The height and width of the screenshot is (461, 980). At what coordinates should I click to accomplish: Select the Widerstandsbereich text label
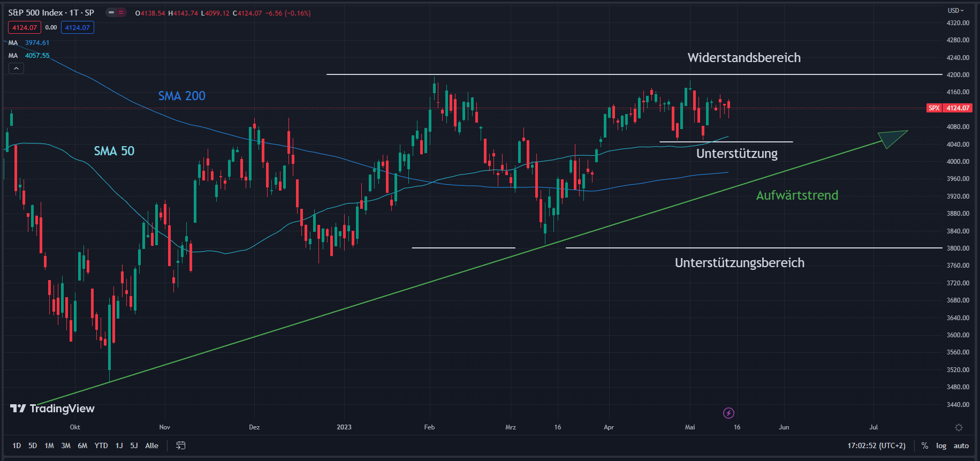744,58
